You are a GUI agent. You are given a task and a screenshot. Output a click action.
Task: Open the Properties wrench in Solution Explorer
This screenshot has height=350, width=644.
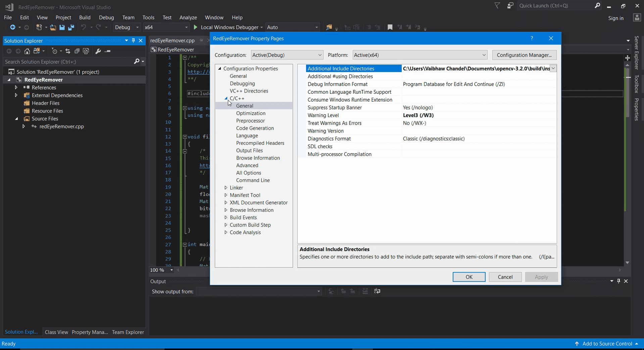click(x=98, y=51)
